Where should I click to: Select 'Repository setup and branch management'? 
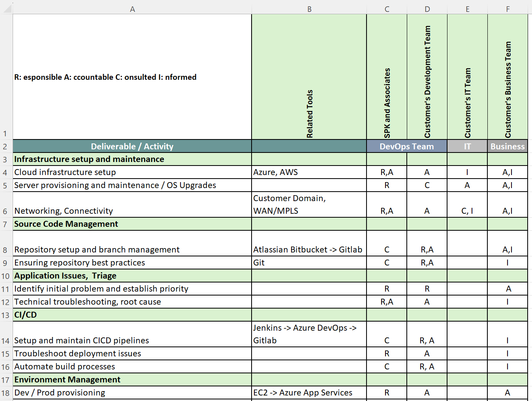pyautogui.click(x=132, y=243)
